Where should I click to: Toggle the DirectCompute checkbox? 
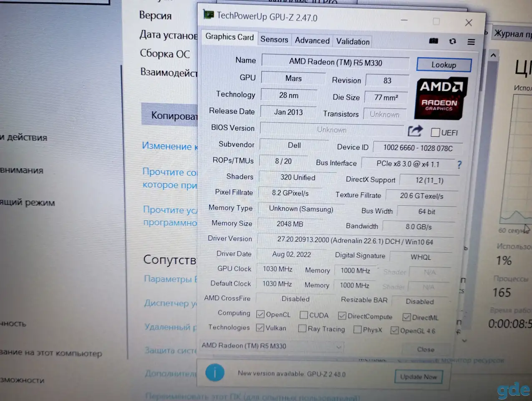click(342, 316)
